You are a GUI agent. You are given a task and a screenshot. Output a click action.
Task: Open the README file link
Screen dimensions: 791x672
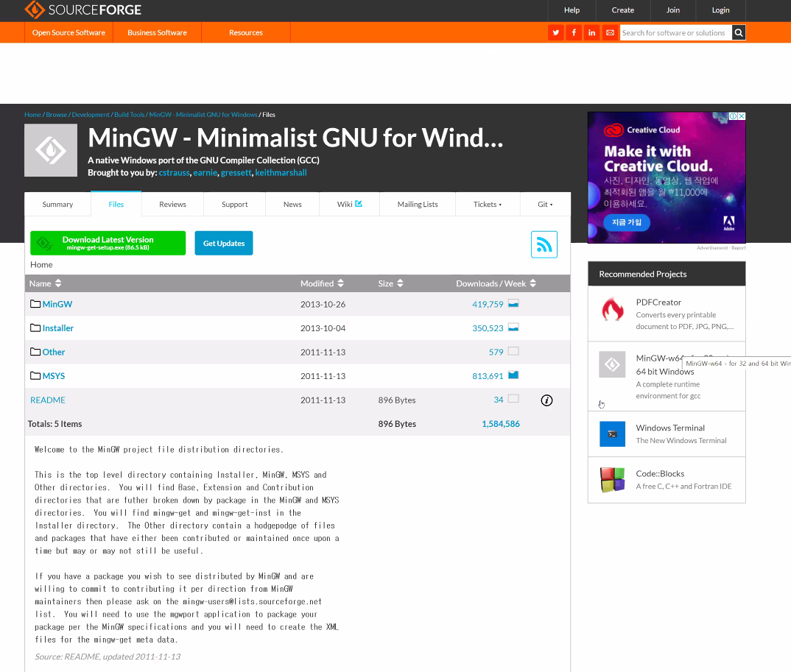(x=47, y=400)
